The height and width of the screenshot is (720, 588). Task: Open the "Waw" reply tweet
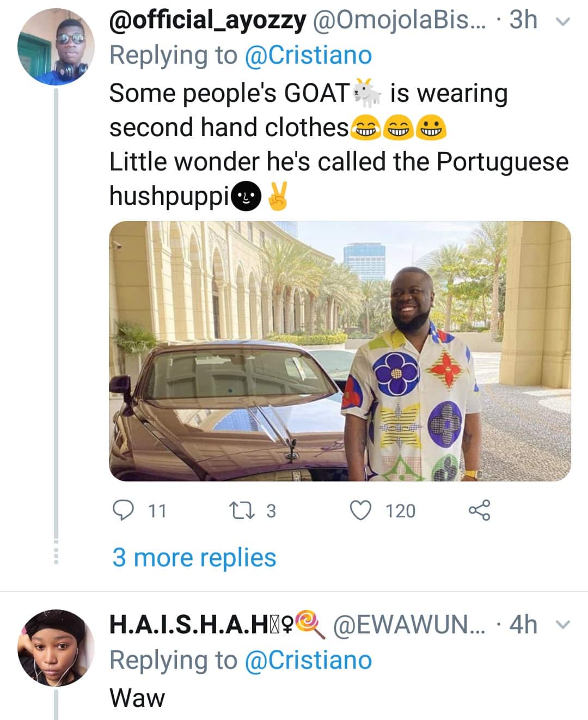pos(137,698)
